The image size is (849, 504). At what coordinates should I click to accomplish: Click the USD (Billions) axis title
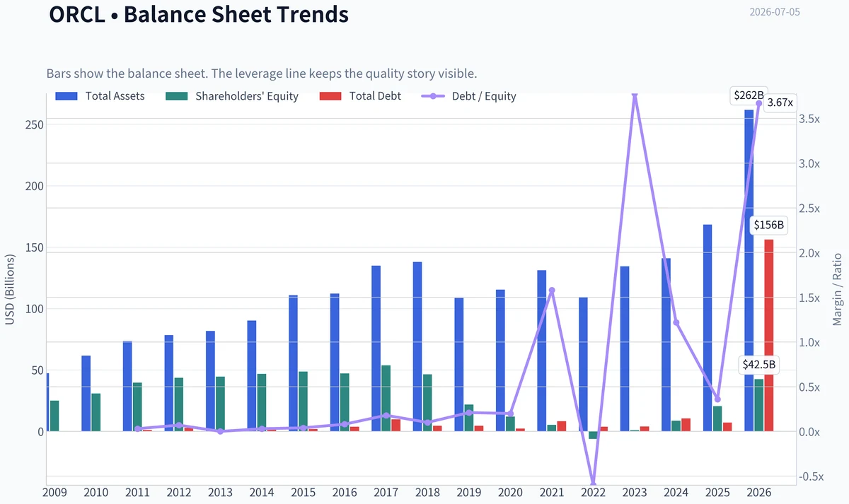point(10,291)
